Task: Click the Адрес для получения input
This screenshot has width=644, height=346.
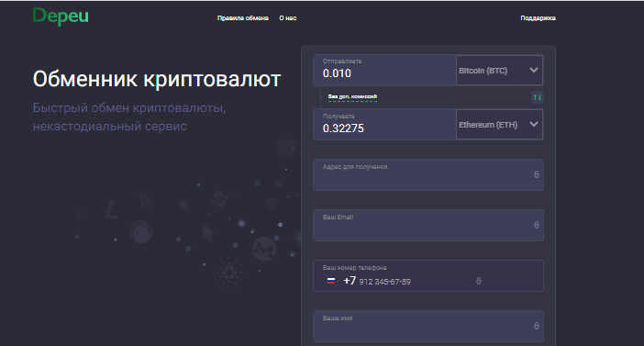Action: click(428, 174)
